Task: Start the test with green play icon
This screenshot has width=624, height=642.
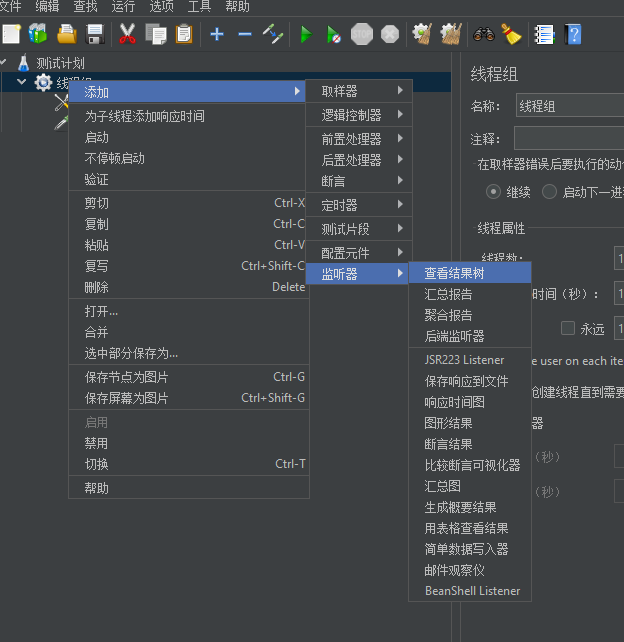Action: (306, 34)
